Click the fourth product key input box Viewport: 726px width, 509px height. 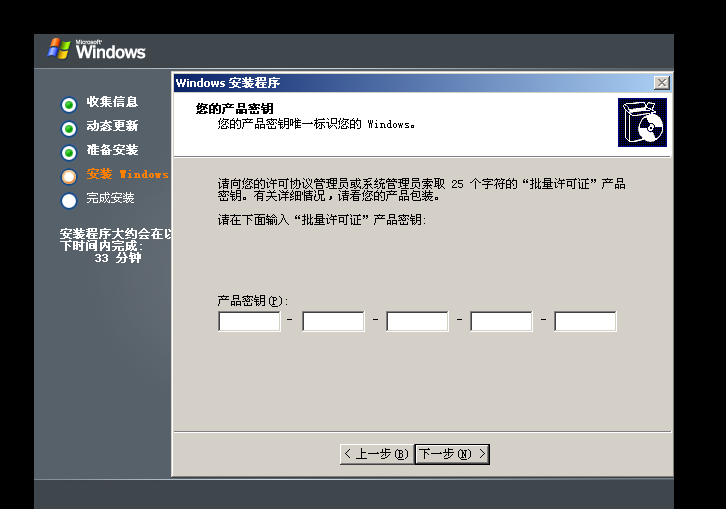pos(501,321)
